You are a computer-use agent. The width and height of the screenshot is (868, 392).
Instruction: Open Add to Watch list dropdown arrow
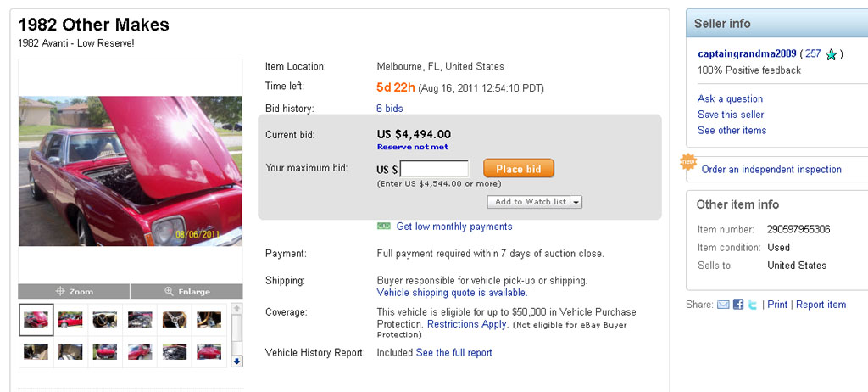(x=576, y=202)
